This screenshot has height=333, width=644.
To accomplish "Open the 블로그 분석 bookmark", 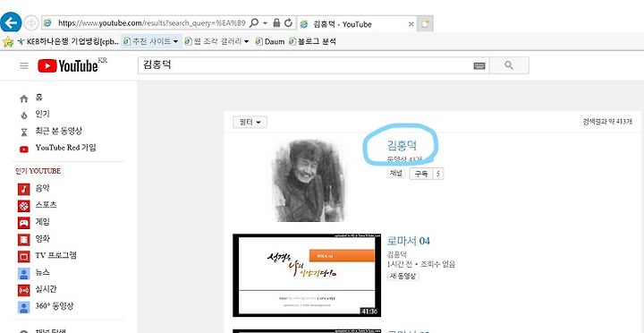I will pos(312,41).
